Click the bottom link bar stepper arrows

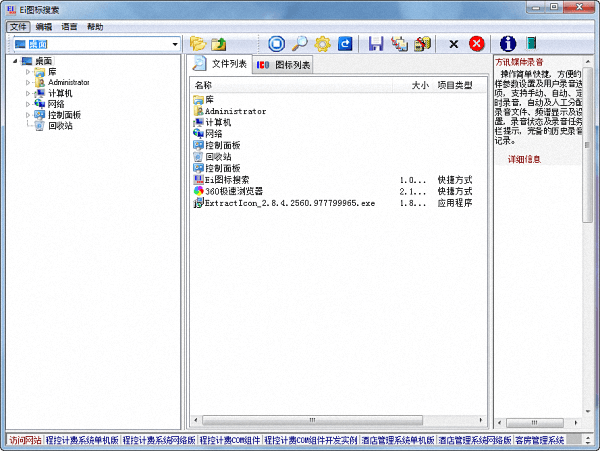coord(588,440)
